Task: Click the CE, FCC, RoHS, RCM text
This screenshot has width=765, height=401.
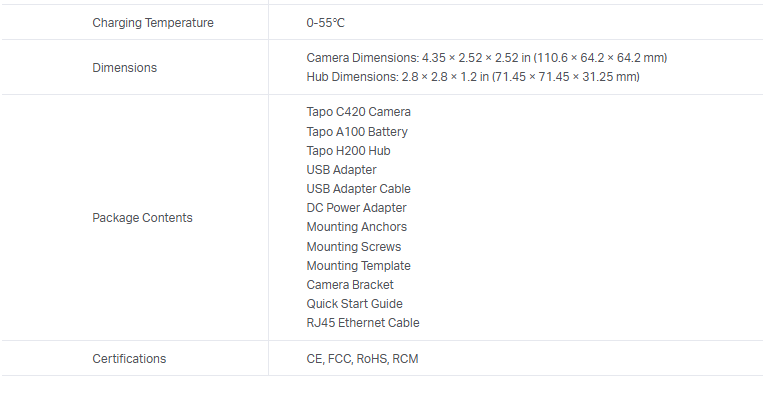Action: [362, 358]
